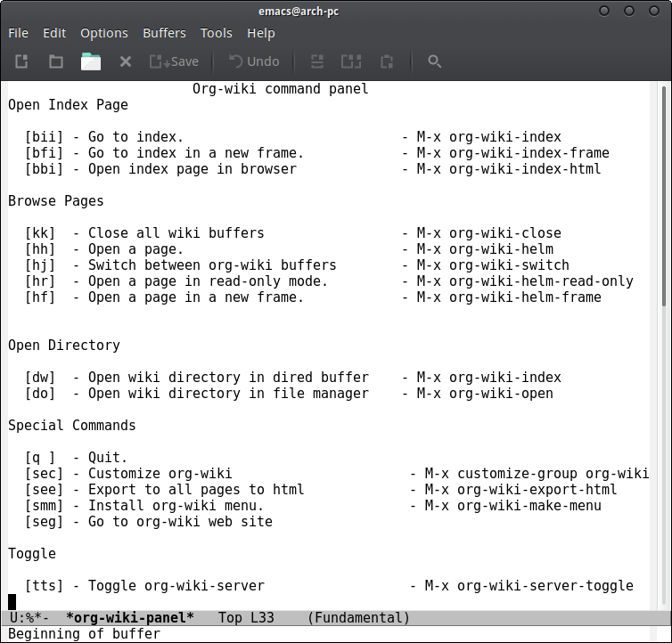Viewport: 672px width, 643px height.
Task: Click the Undo toolbar button
Action: (x=254, y=61)
